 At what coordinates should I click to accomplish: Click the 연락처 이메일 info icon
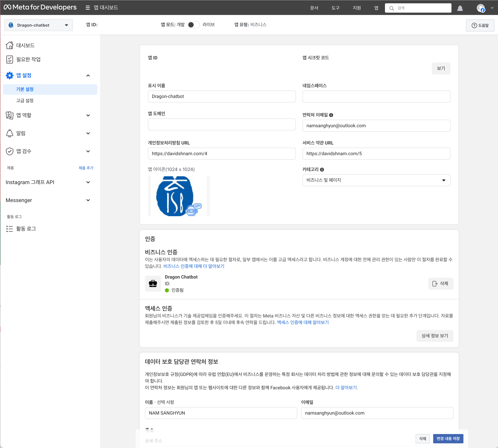[331, 115]
